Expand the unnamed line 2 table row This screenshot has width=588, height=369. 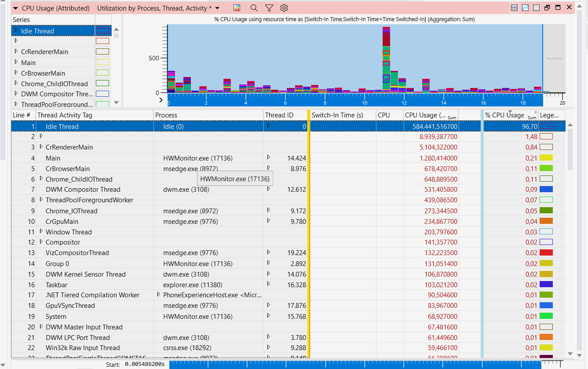(41, 136)
